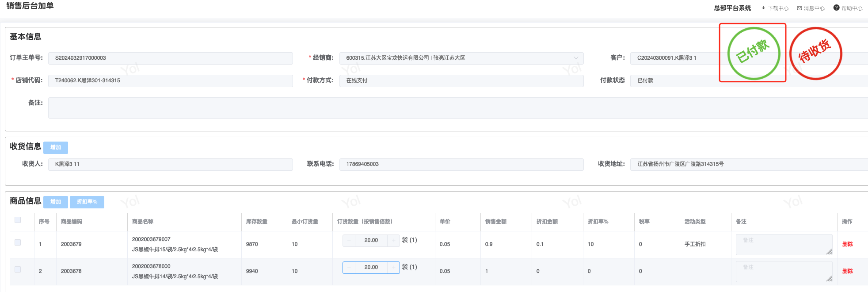
Task: Decrease order quantity for row 1
Action: click(x=349, y=241)
